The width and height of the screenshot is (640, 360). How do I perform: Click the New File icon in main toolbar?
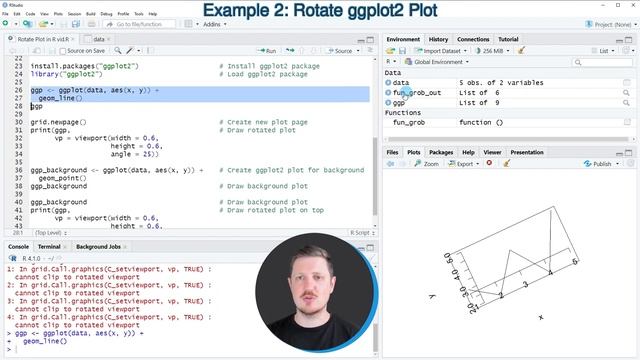click(6, 24)
